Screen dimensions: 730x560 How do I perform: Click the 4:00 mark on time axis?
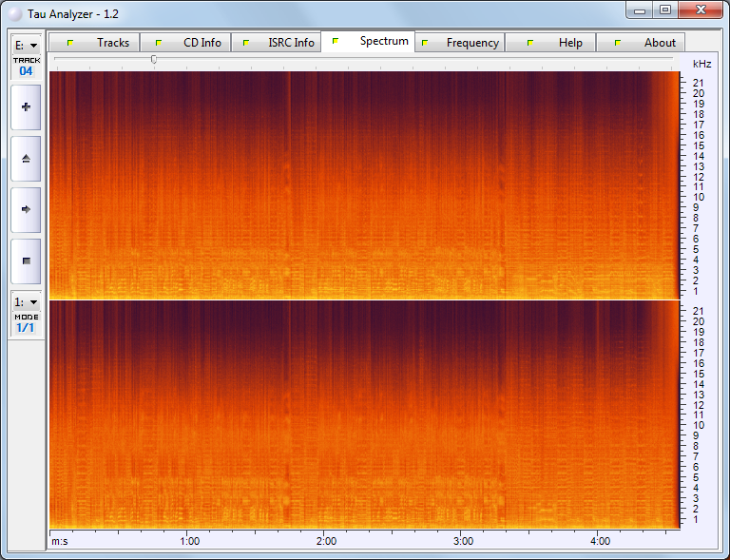click(x=599, y=541)
